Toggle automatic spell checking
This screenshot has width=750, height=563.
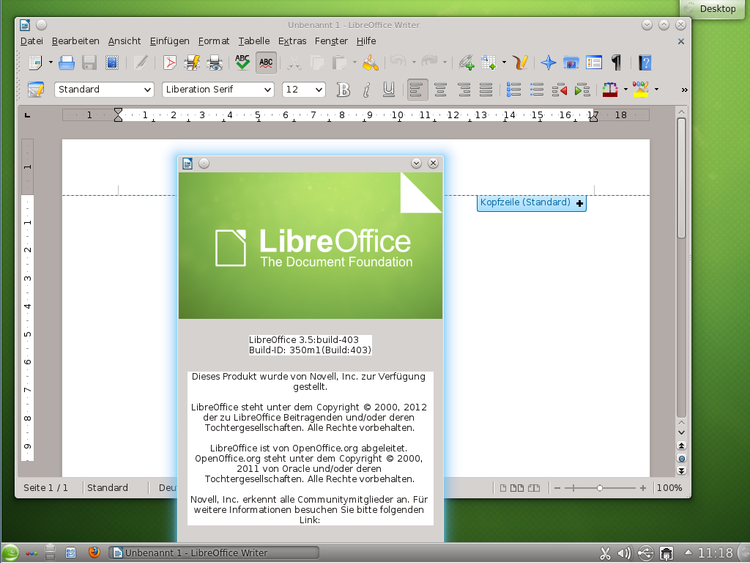(x=266, y=63)
